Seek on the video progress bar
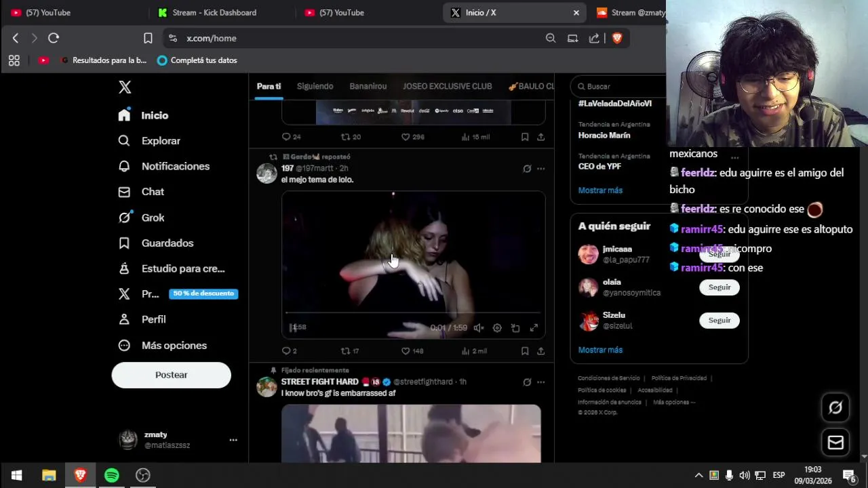 (413, 313)
